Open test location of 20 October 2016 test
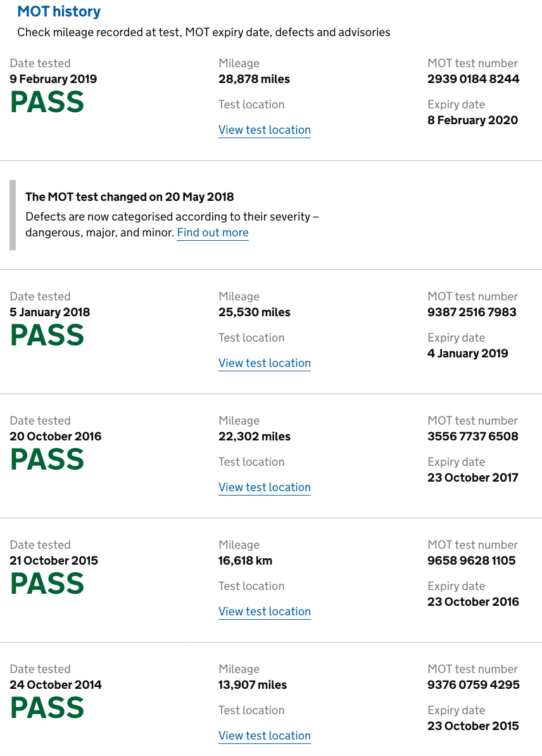 (265, 487)
